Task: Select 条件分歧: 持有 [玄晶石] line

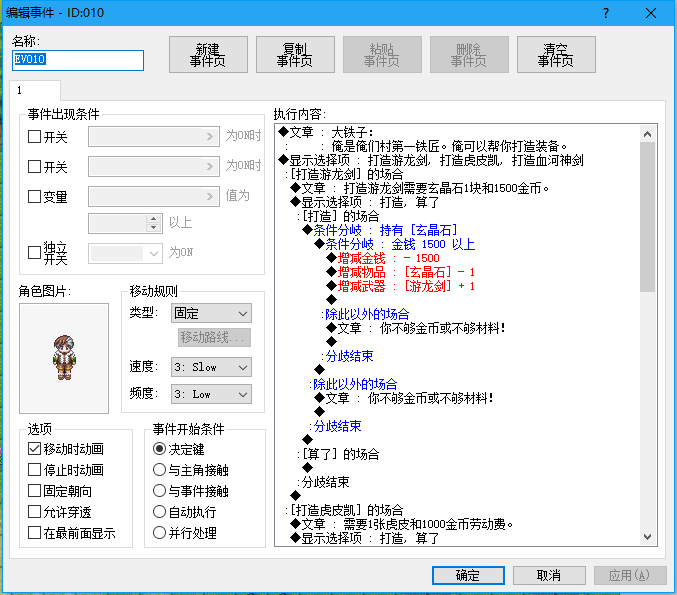Action: (380, 230)
